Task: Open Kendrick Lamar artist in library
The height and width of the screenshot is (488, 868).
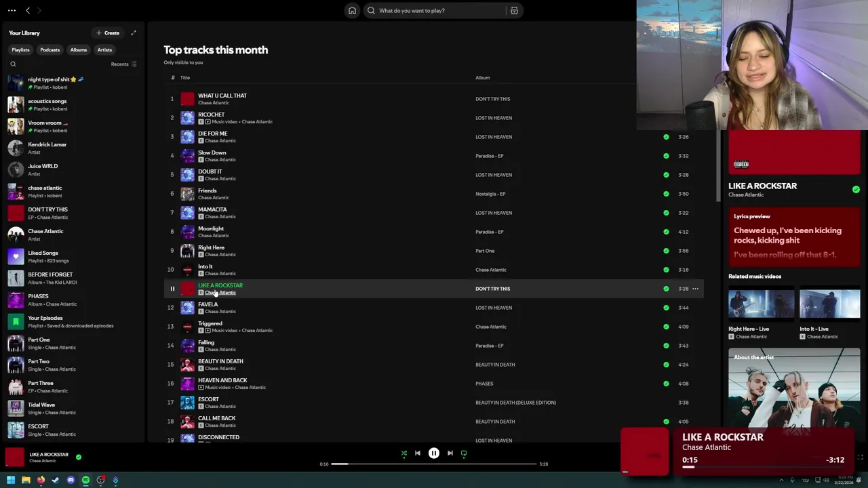Action: pos(73,148)
